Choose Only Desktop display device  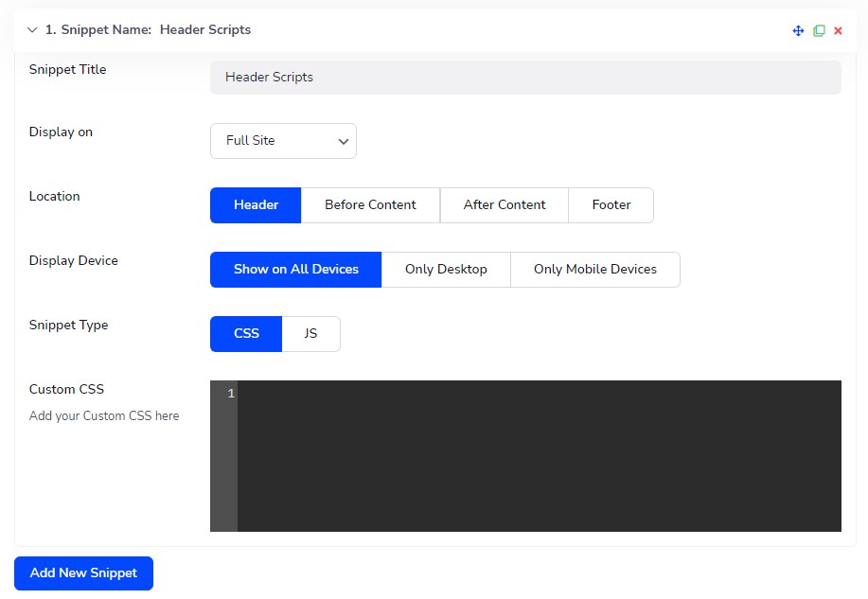pos(445,269)
